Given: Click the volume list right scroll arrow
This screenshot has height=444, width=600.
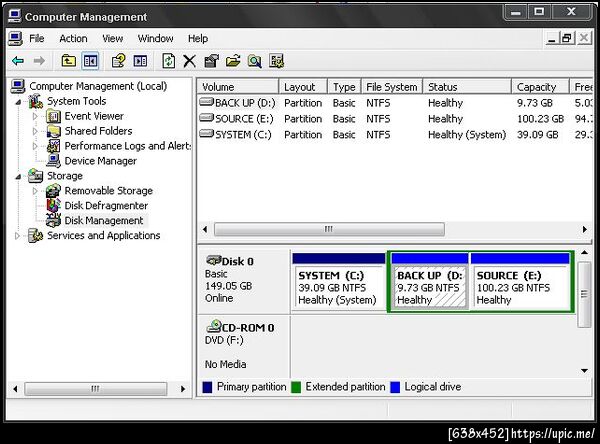Looking at the screenshot, I should pos(585,229).
